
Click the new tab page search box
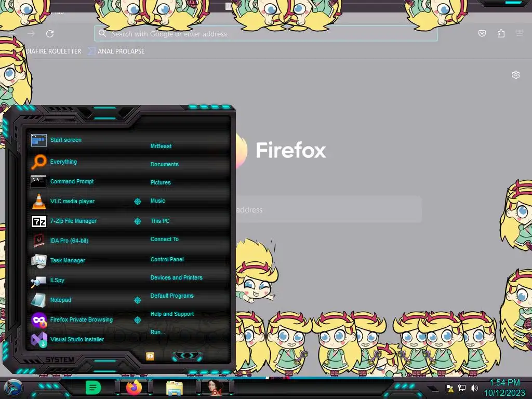click(x=328, y=209)
